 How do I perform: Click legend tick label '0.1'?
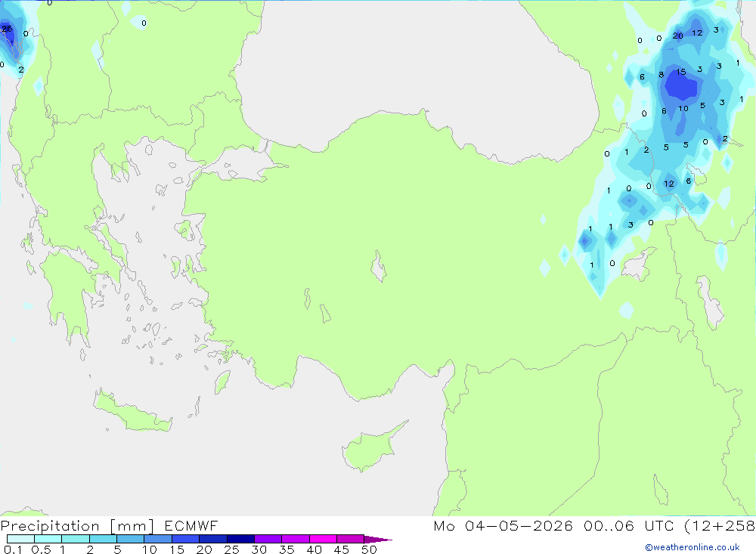(x=13, y=549)
